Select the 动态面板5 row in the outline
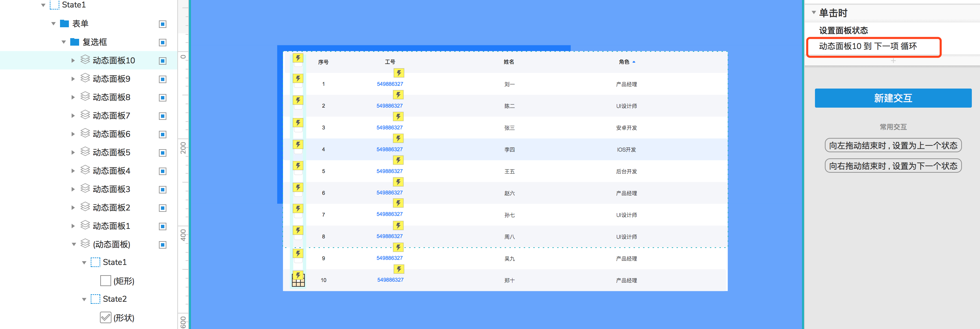This screenshot has width=980, height=329. (x=89, y=152)
